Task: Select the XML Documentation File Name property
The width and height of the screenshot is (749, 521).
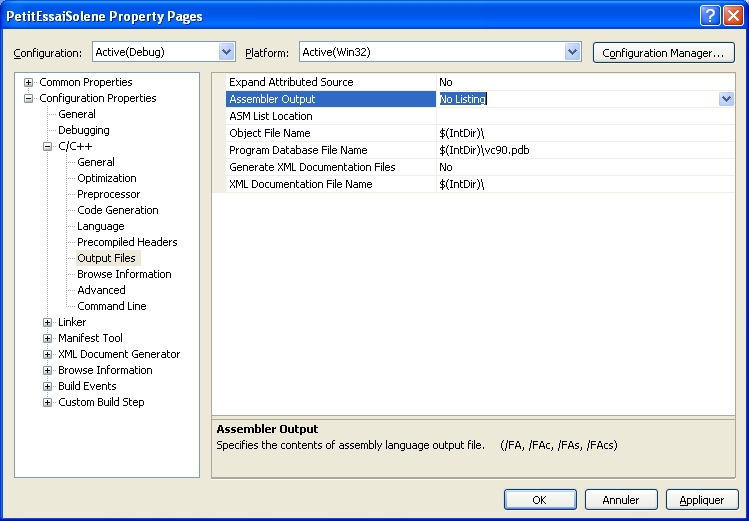Action: coord(331,184)
